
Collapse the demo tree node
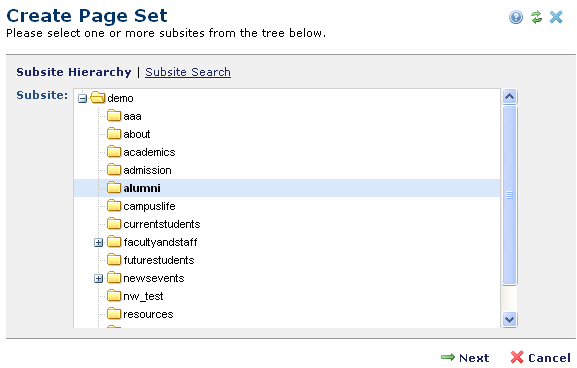click(82, 99)
